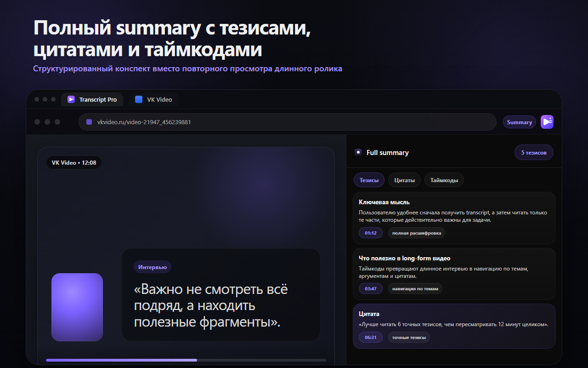Screen dimensions: 588x368
Task: Select the Full summary radio indicator
Action: tap(358, 152)
